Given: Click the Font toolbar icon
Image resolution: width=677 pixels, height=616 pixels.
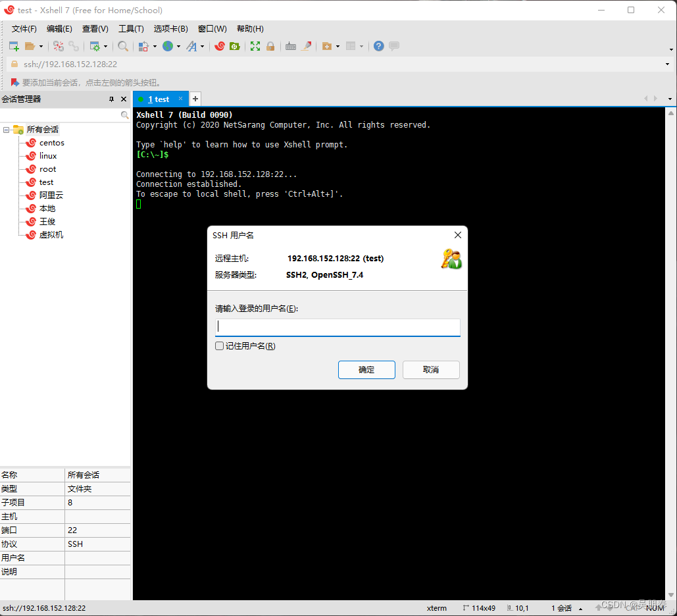Looking at the screenshot, I should (x=191, y=46).
